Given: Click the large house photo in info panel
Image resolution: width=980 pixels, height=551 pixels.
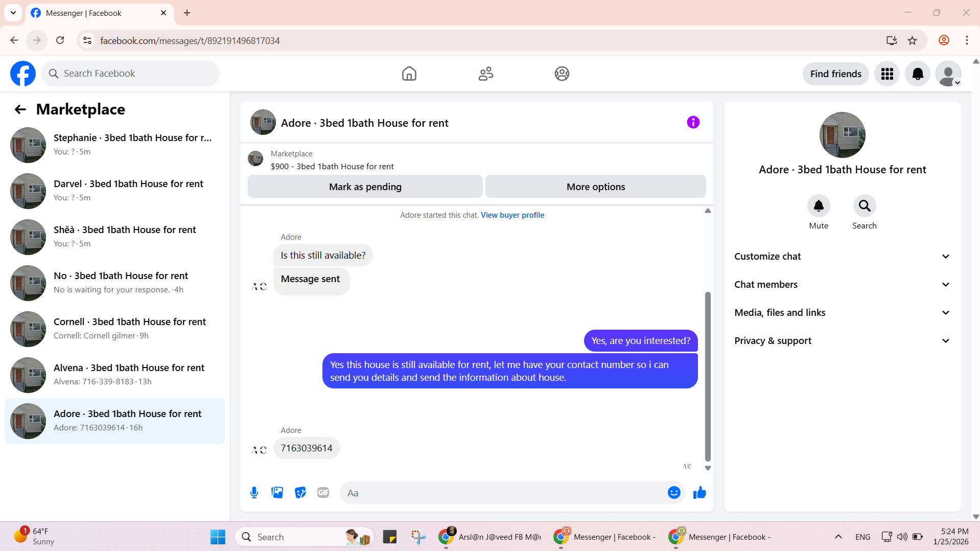Looking at the screenshot, I should click(842, 135).
